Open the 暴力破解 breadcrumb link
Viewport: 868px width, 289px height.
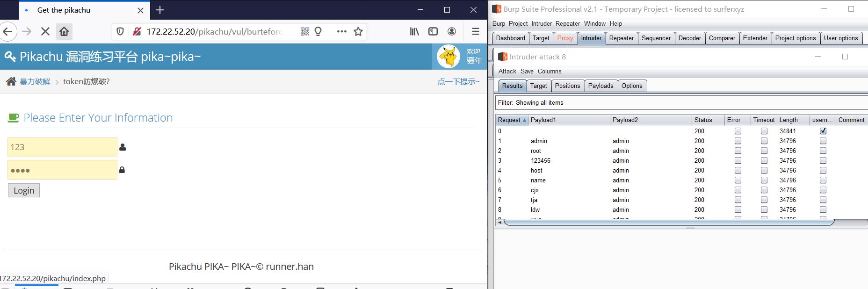[35, 81]
